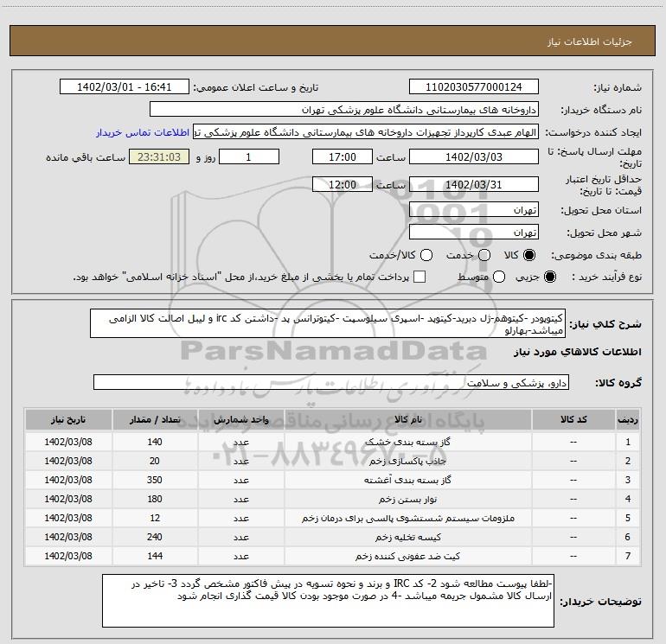
Task: Click the response deadline date 1402/03/03
Action: coord(474,157)
